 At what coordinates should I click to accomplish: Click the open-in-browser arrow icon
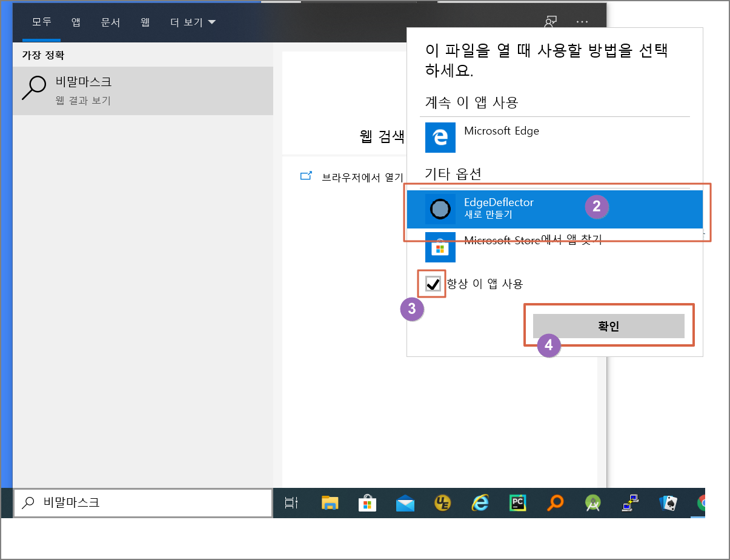(x=306, y=176)
